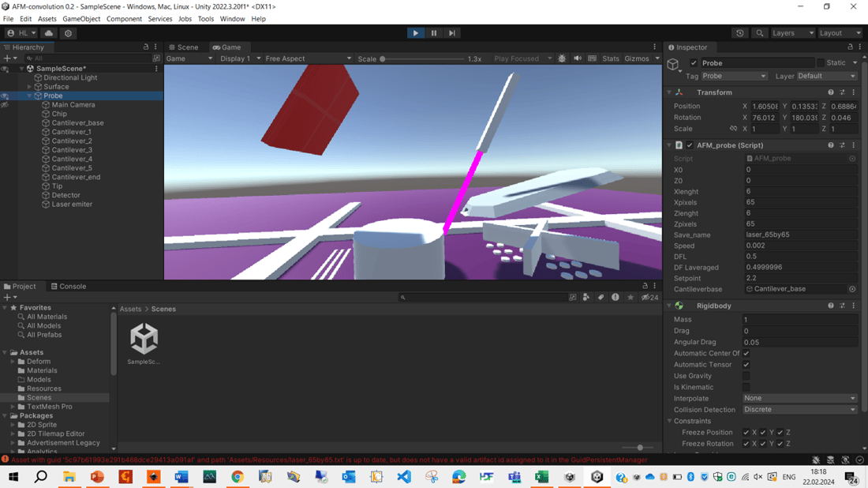Adjust the Game view Scale slider
868x488 pixels.
click(423, 58)
